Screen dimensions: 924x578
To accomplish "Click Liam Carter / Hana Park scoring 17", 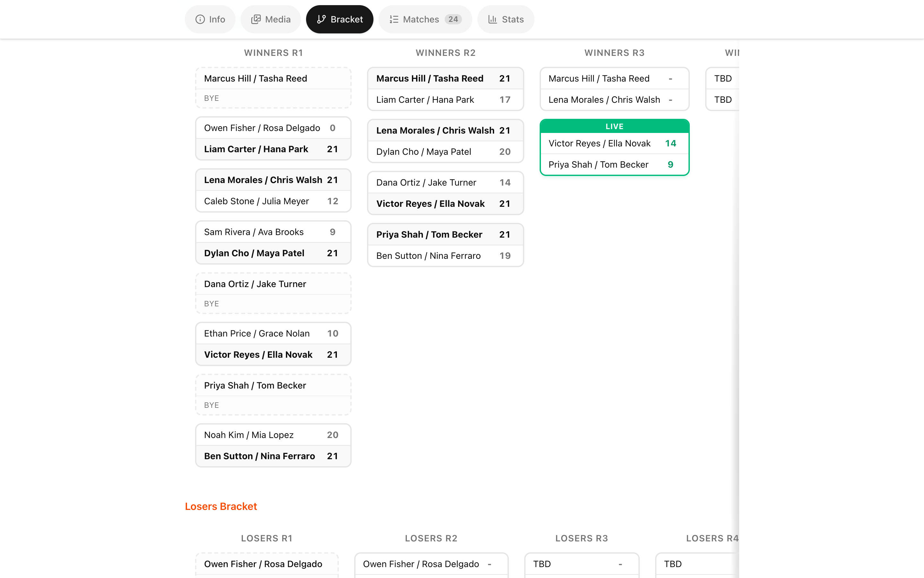I will 445,100.
